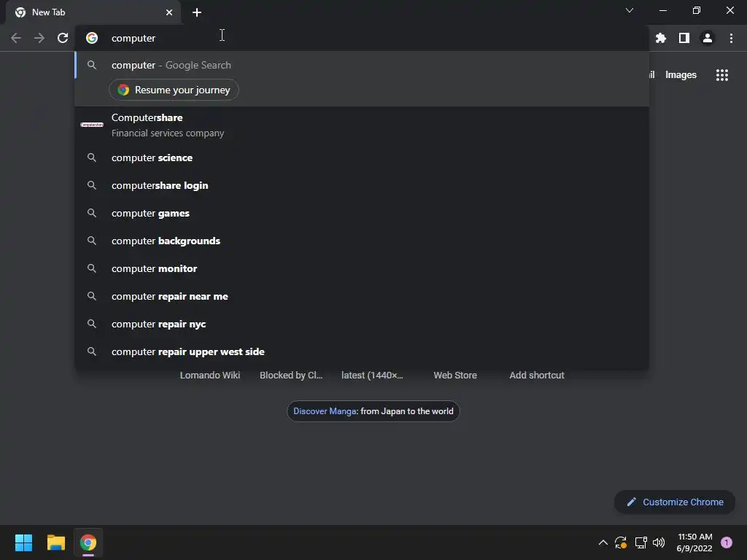Open the volume speaker tray icon
This screenshot has height=560, width=747.
659,542
